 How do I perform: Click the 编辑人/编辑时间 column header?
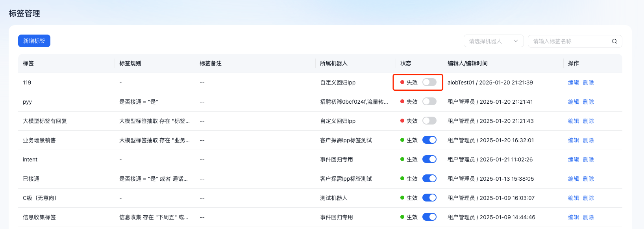coord(467,63)
